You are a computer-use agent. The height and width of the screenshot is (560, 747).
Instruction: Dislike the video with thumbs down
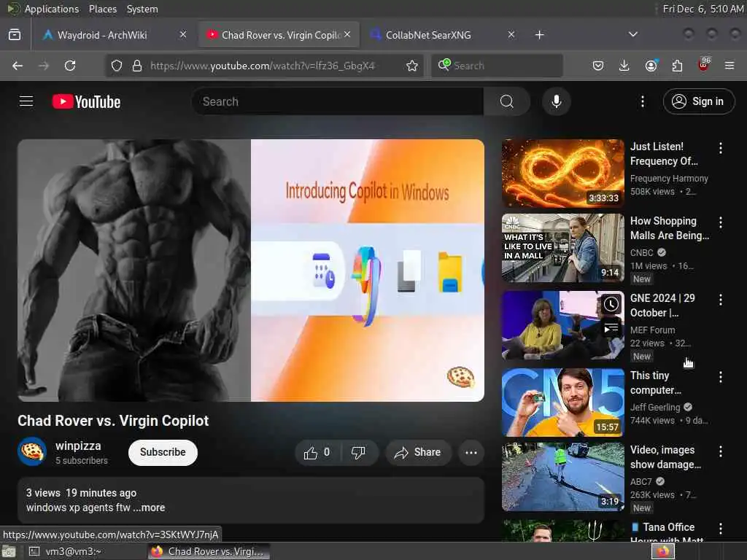[358, 452]
